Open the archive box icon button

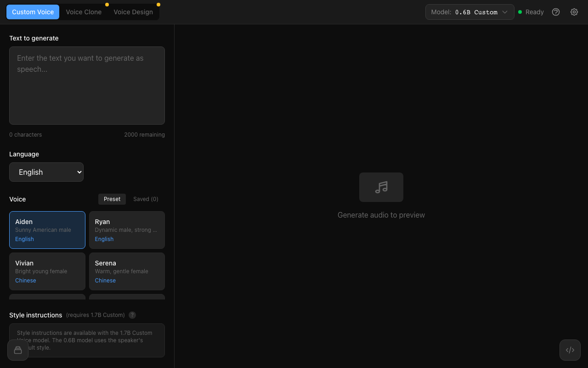point(18,350)
